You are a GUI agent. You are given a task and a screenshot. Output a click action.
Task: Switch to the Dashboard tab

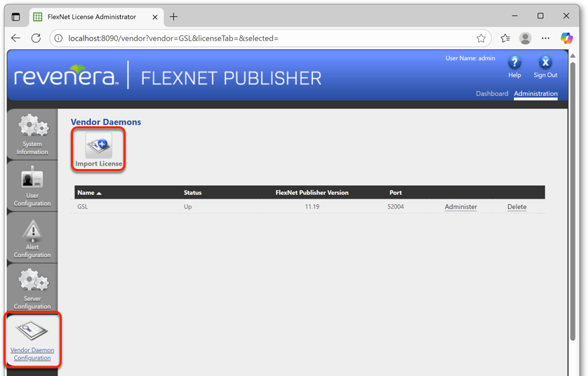[492, 93]
